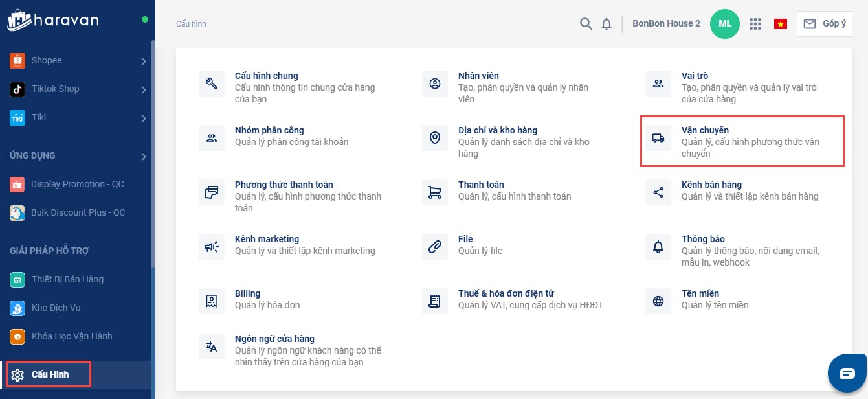Click the ML user avatar
The height and width of the screenshot is (399, 868).
pos(724,24)
